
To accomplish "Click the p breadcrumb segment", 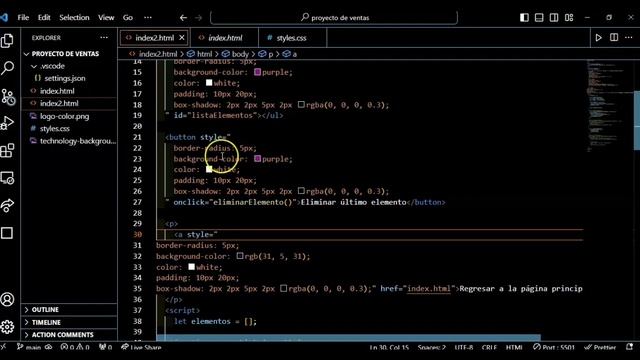I will pos(271,54).
